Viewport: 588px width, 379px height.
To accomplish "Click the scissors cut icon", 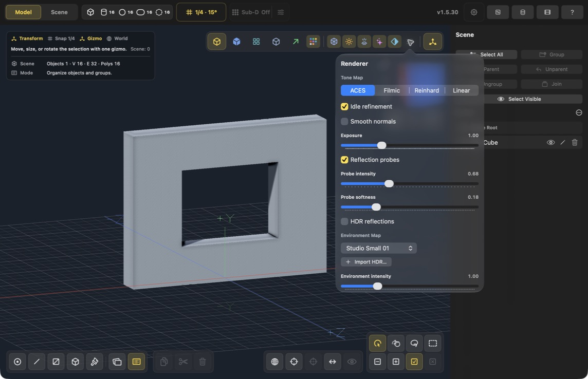I will point(183,362).
